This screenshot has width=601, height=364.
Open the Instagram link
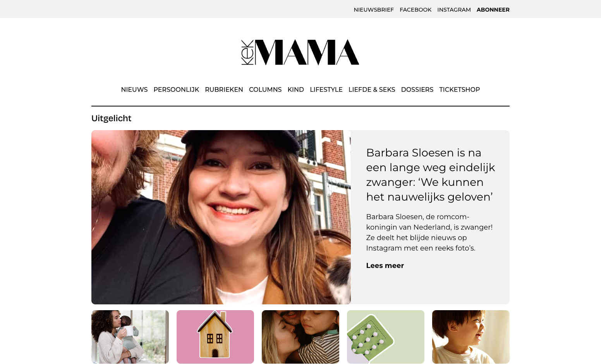coord(454,10)
